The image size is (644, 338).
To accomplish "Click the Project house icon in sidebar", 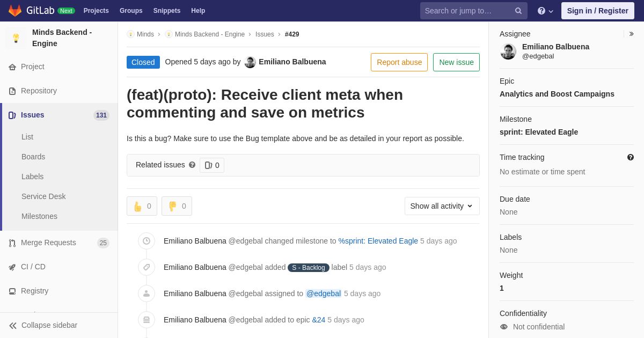I will pyautogui.click(x=12, y=67).
